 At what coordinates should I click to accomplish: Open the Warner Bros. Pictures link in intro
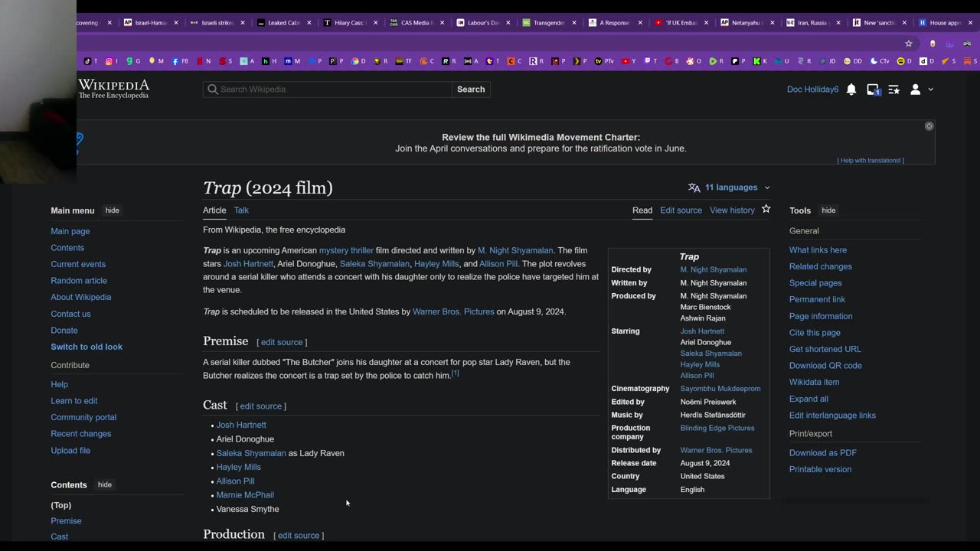(x=453, y=311)
